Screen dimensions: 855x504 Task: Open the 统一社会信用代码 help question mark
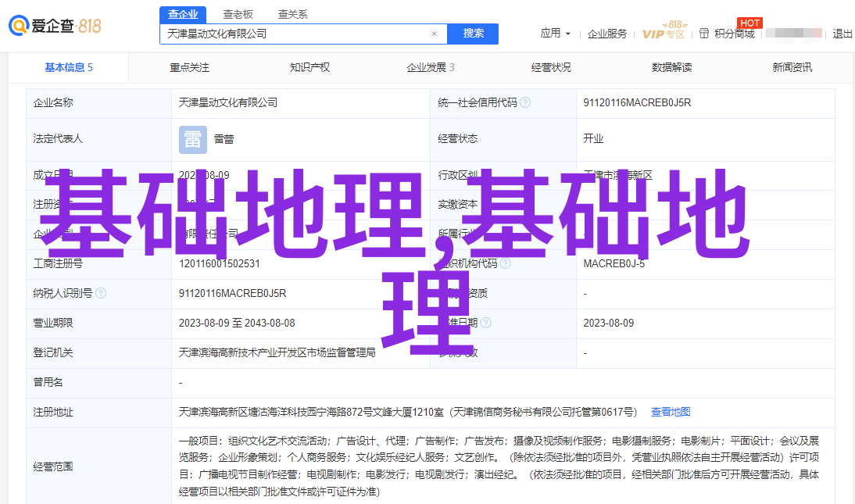click(x=525, y=102)
